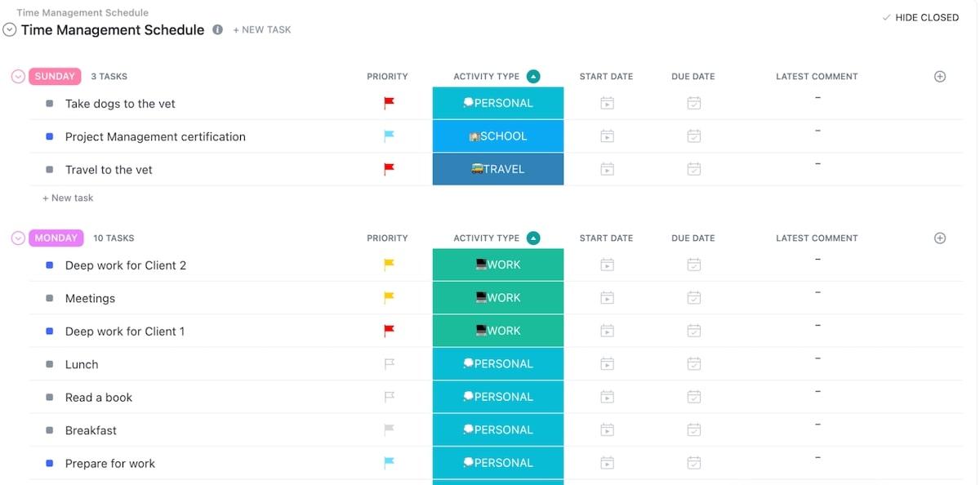
Task: Click the empty priority flag for Lunch
Action: (390, 364)
